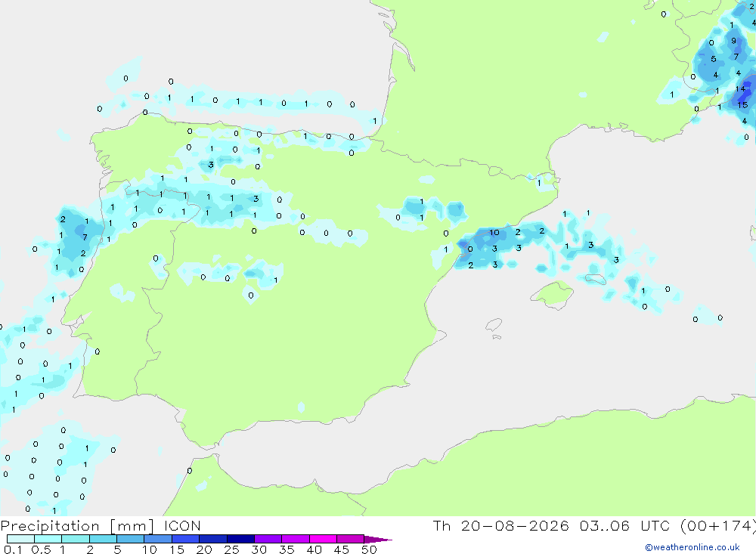Select the 0.5–1 mm legend color swatch
Screen dimensions: 756x554
coord(48,539)
